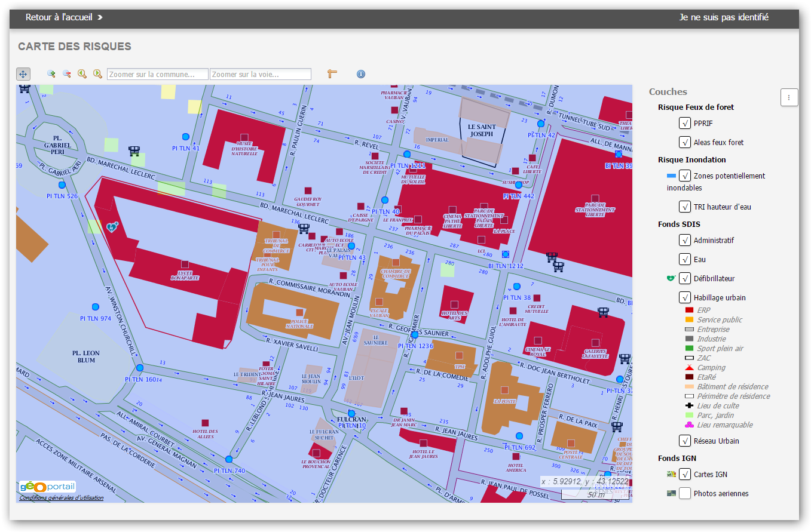Select the pan/move map tool
The height and width of the screenshot is (532, 811).
coord(23,74)
